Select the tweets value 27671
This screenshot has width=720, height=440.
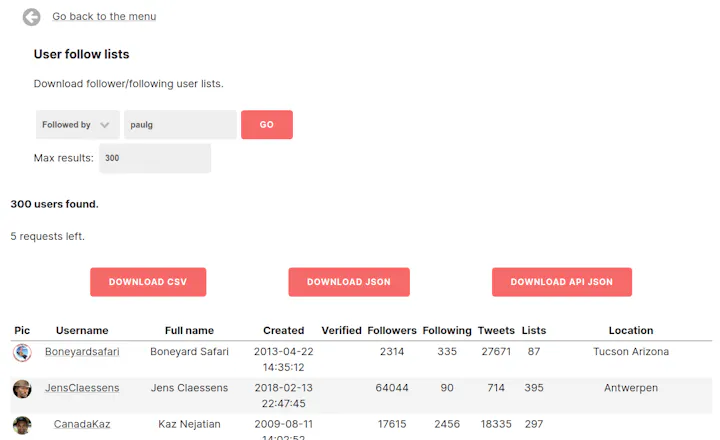496,352
